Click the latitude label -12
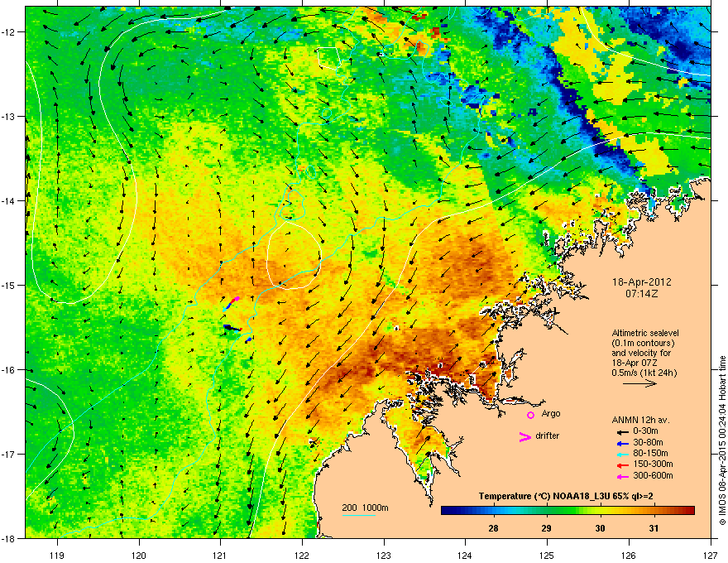This screenshot has width=728, height=563. [9, 32]
